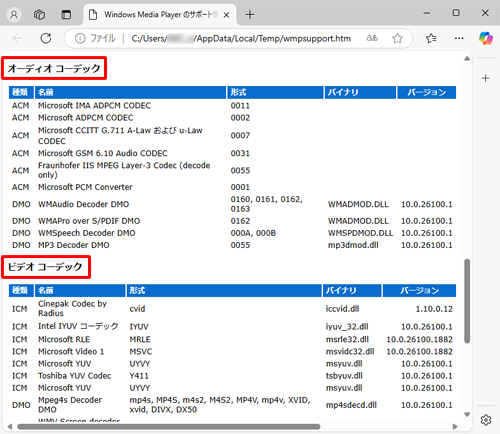Click WMAPro over S/PDIF DMO entry
The image size is (500, 434).
pyautogui.click(x=89, y=221)
